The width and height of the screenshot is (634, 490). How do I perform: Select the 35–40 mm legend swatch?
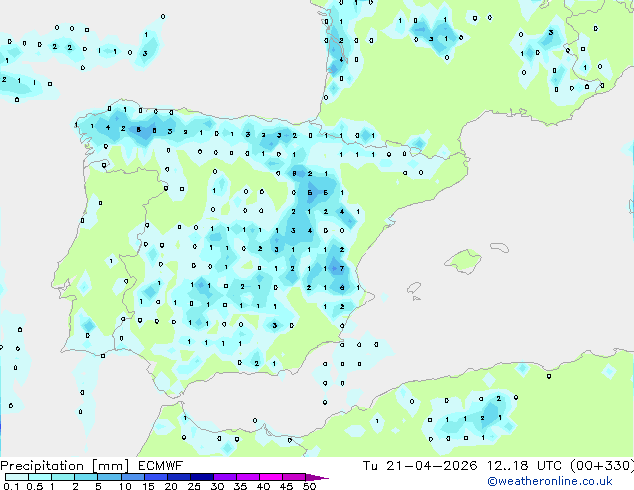pyautogui.click(x=247, y=477)
